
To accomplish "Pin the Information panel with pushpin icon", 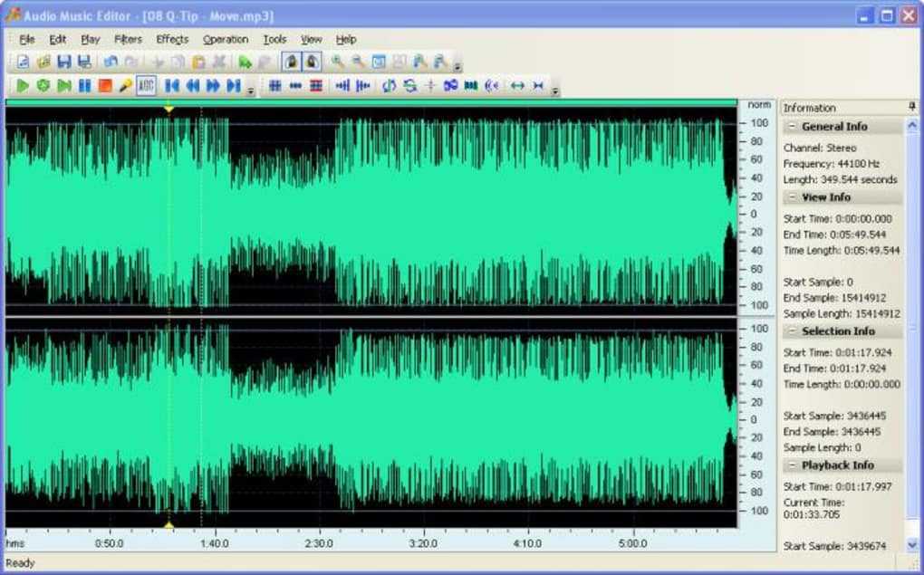I will pos(911,107).
